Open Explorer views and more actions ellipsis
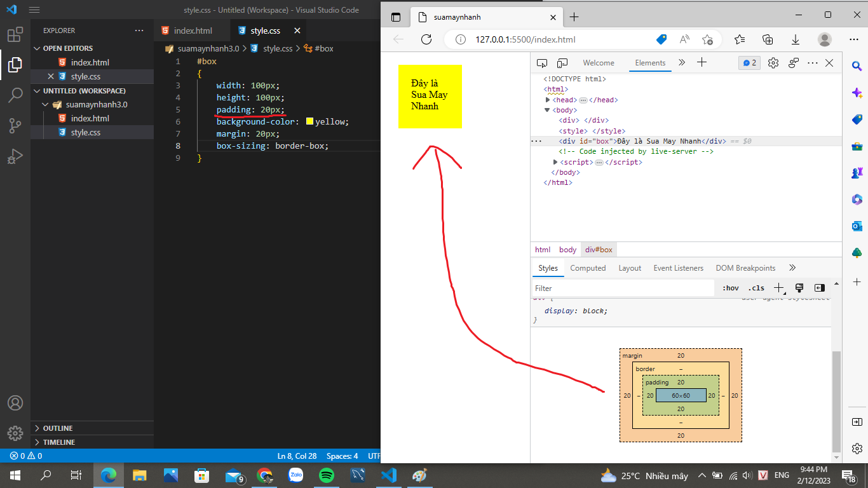This screenshot has width=868, height=488. pos(139,30)
